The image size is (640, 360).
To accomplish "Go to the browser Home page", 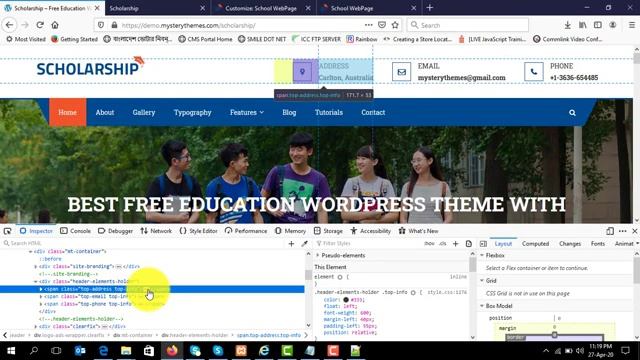I will click(55, 25).
